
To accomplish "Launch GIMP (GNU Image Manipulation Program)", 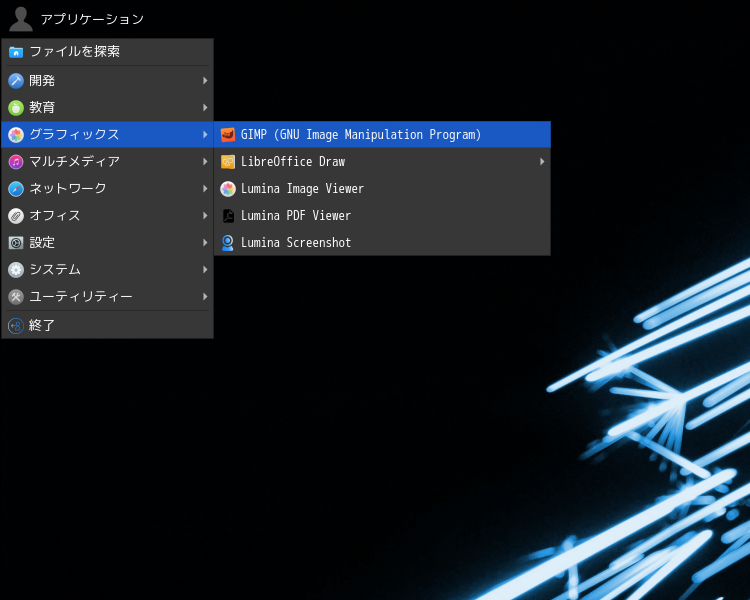I will (x=382, y=135).
